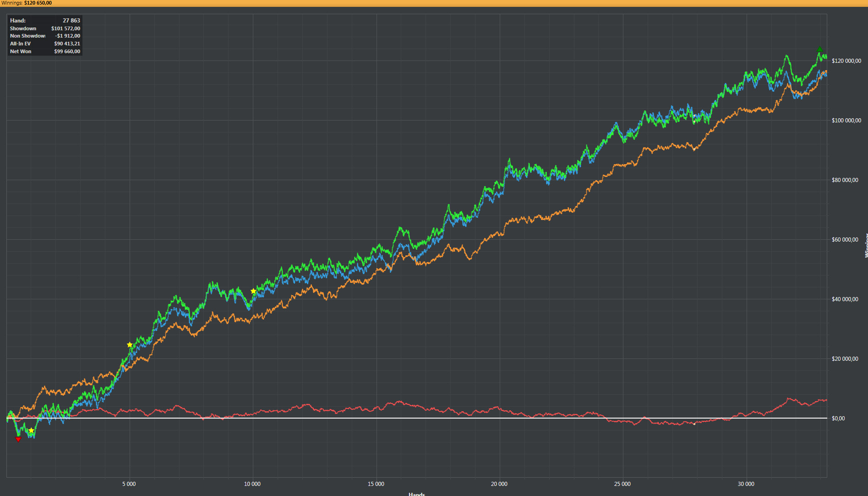Image resolution: width=868 pixels, height=496 pixels.
Task: Click the white dot on the red line
Action: tap(694, 424)
